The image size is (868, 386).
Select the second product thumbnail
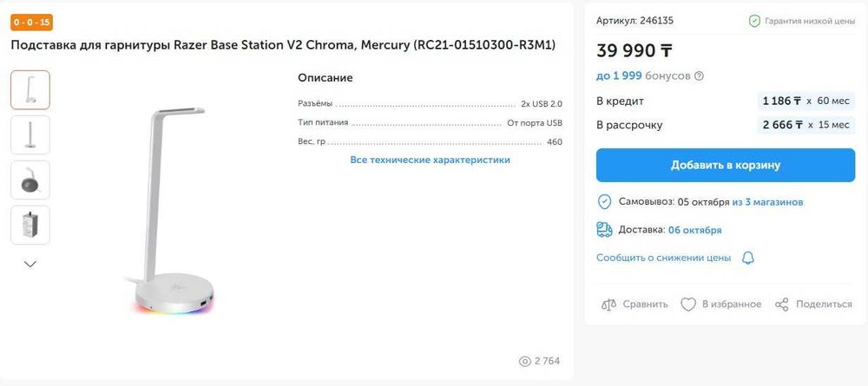pyautogui.click(x=30, y=135)
